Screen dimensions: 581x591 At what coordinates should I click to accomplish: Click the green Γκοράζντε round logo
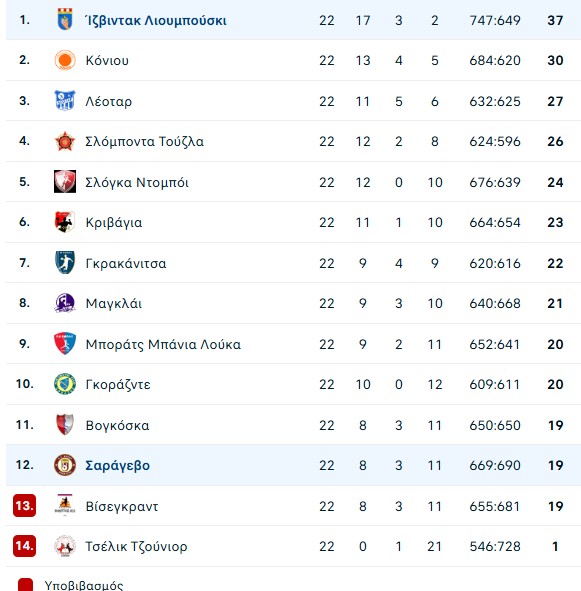[65, 384]
